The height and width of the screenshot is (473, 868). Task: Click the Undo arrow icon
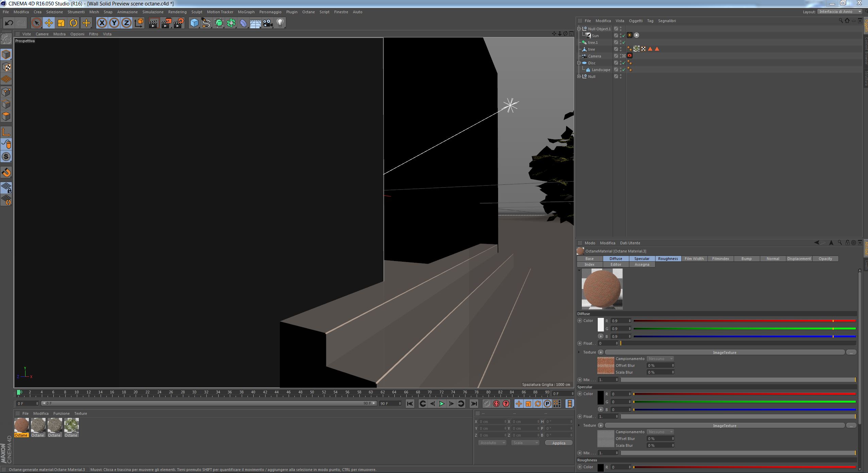(x=9, y=23)
